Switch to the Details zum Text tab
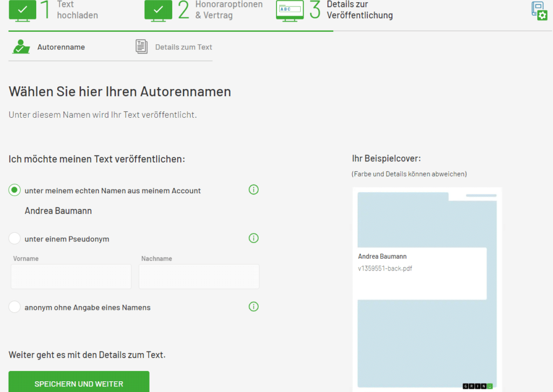This screenshot has height=392, width=553. (184, 47)
